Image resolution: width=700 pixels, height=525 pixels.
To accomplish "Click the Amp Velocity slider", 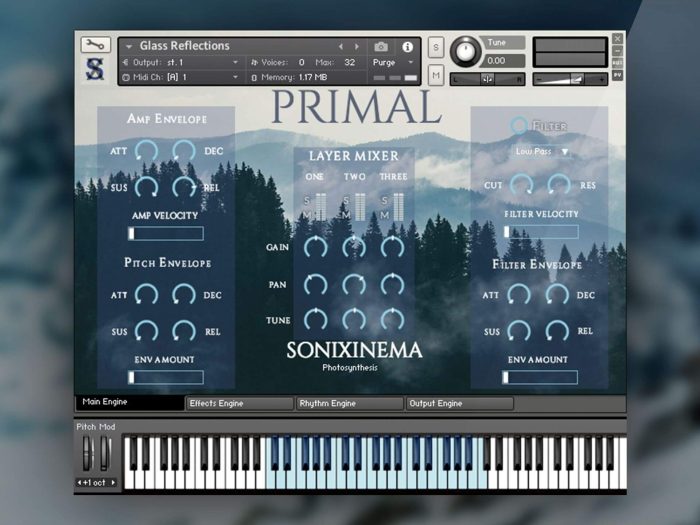I will [166, 233].
